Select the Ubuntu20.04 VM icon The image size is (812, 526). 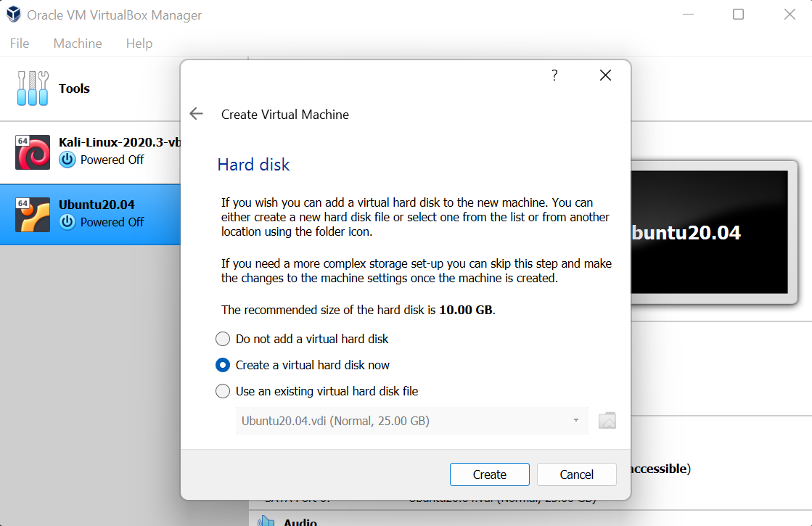(32, 213)
